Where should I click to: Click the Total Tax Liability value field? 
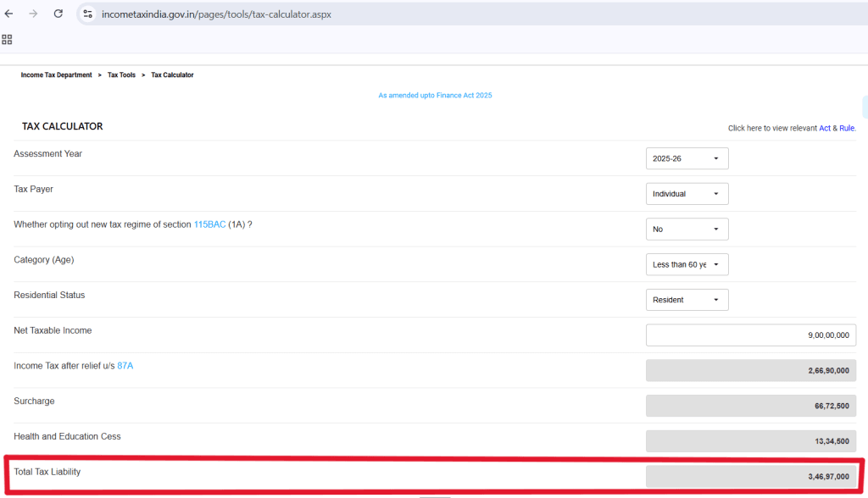751,477
